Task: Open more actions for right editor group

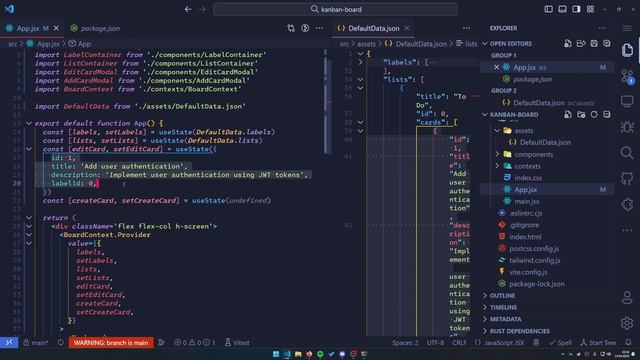Action: coord(467,28)
